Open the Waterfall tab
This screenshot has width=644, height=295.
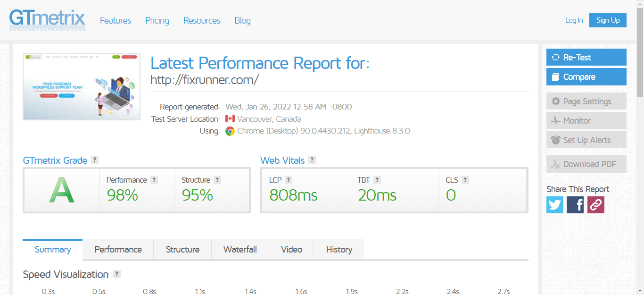tap(240, 249)
